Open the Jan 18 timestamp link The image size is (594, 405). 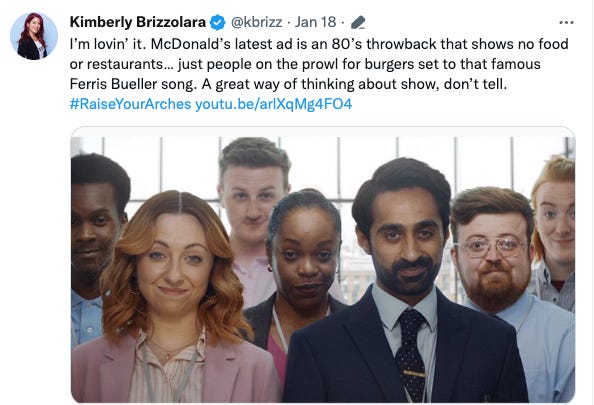coord(315,22)
